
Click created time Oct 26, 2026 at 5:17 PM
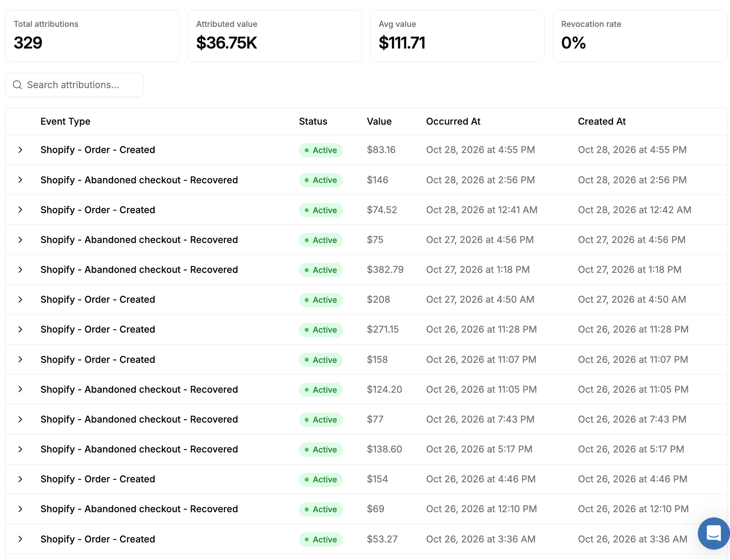pos(631,449)
